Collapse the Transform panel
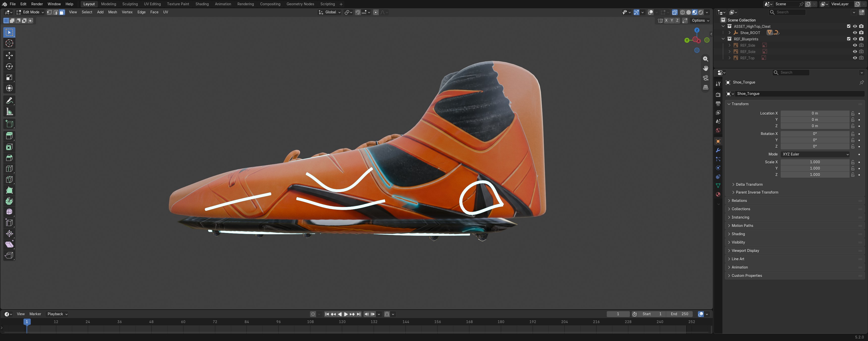 pos(740,104)
